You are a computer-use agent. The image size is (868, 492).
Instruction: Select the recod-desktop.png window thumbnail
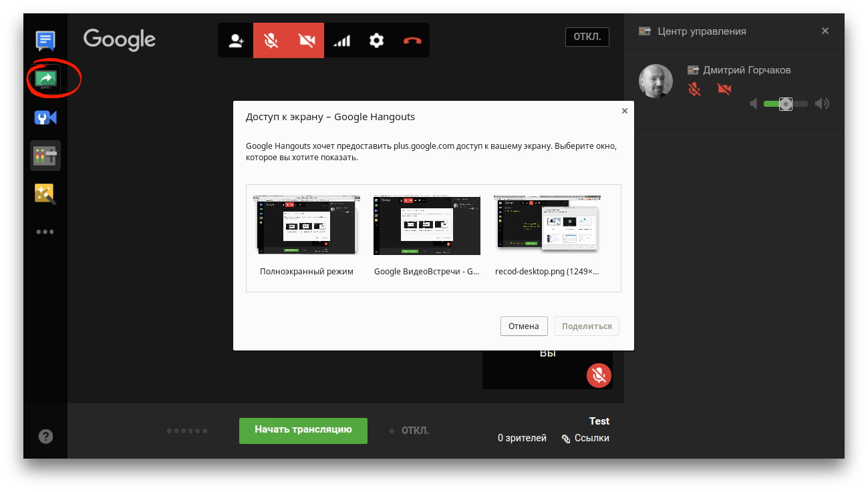click(x=547, y=226)
